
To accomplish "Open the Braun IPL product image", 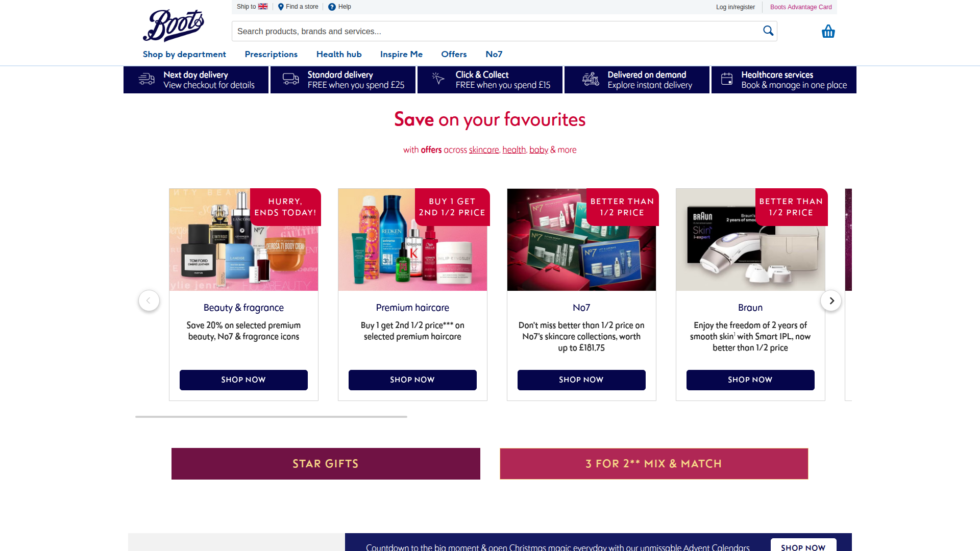I will [750, 240].
